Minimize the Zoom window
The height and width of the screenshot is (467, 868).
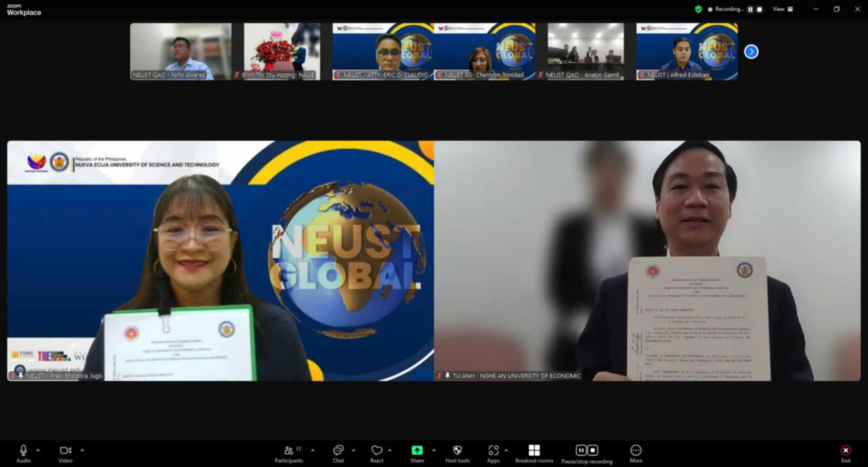[816, 9]
